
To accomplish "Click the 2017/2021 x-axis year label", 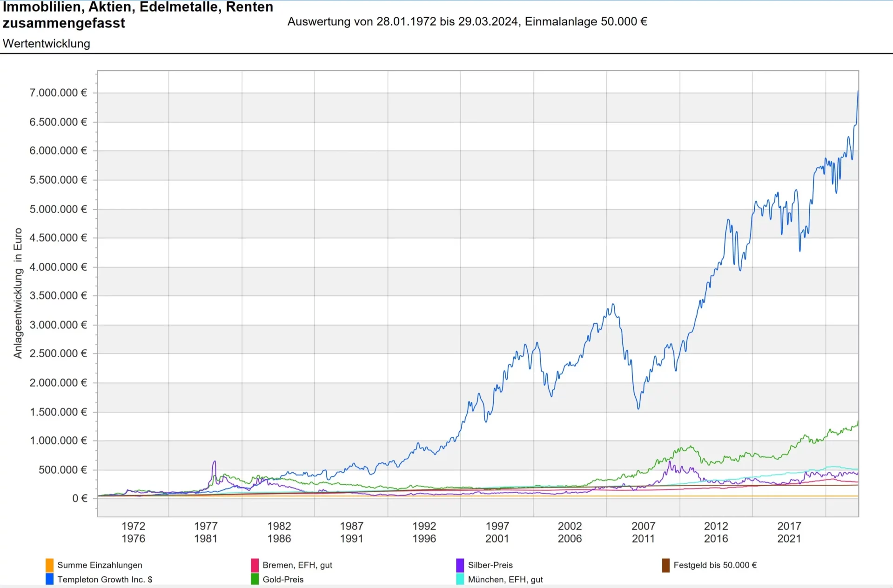I will (789, 532).
